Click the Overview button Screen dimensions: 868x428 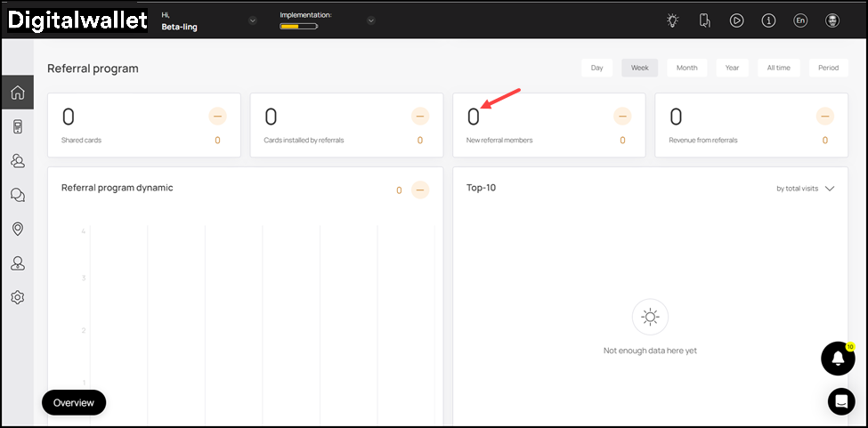pos(74,402)
